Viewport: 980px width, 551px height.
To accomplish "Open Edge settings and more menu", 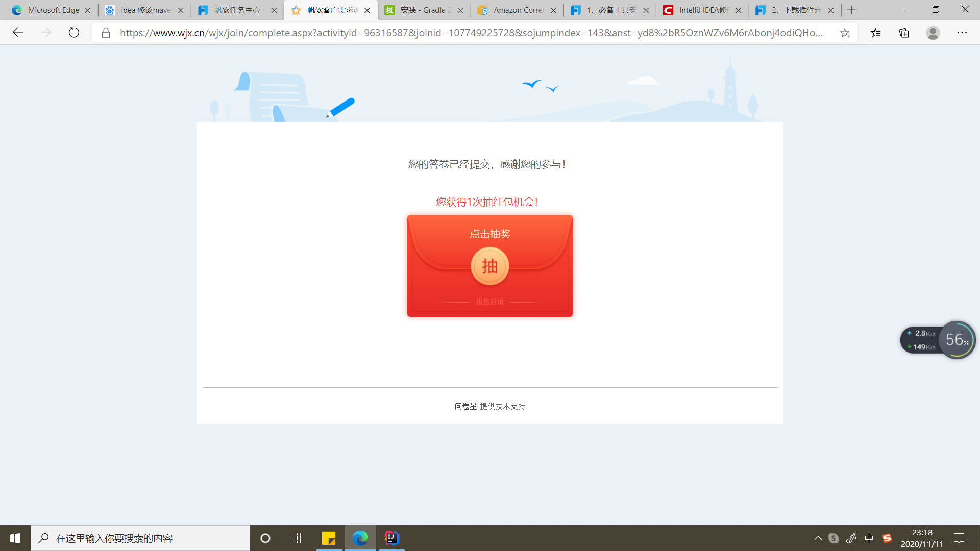I will click(962, 33).
